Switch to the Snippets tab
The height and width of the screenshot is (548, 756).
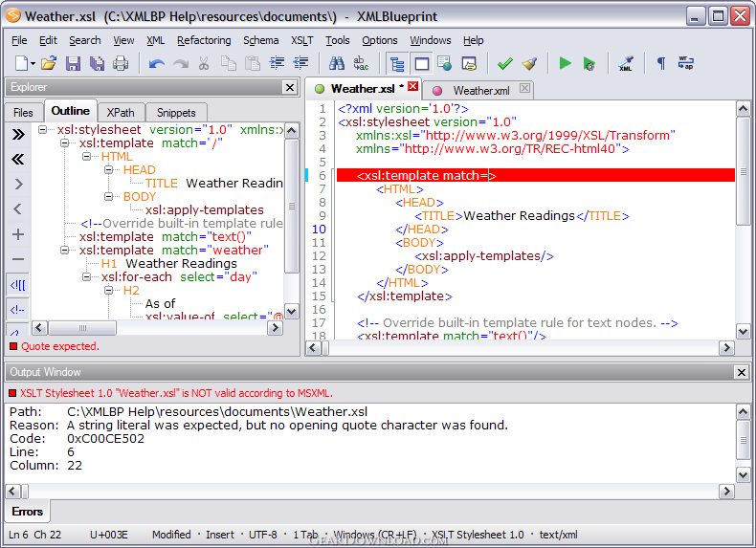(x=176, y=112)
